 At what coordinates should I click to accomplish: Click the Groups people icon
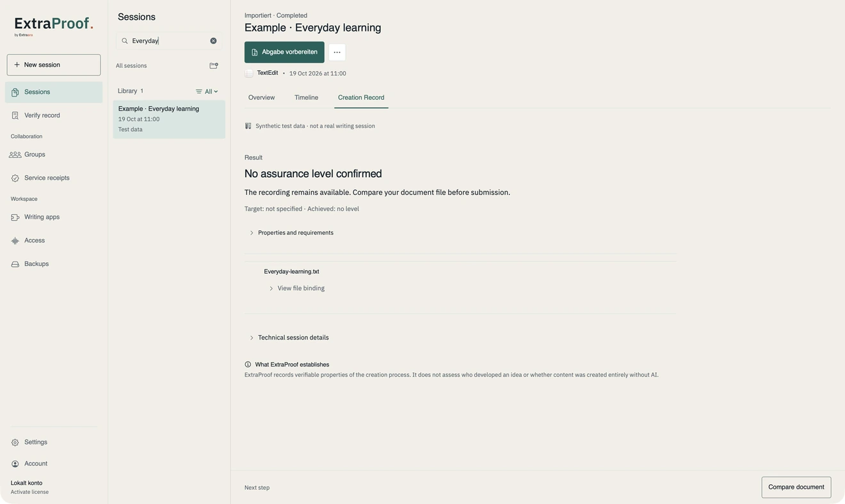15,155
